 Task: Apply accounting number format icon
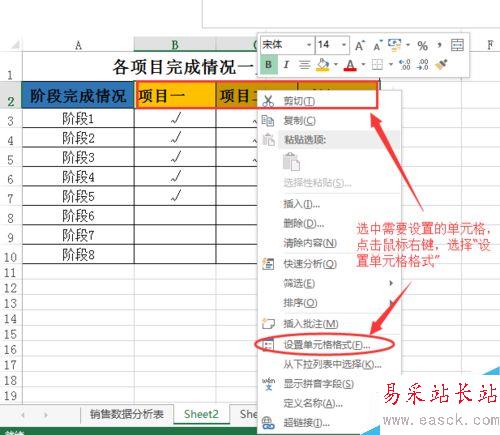click(395, 45)
